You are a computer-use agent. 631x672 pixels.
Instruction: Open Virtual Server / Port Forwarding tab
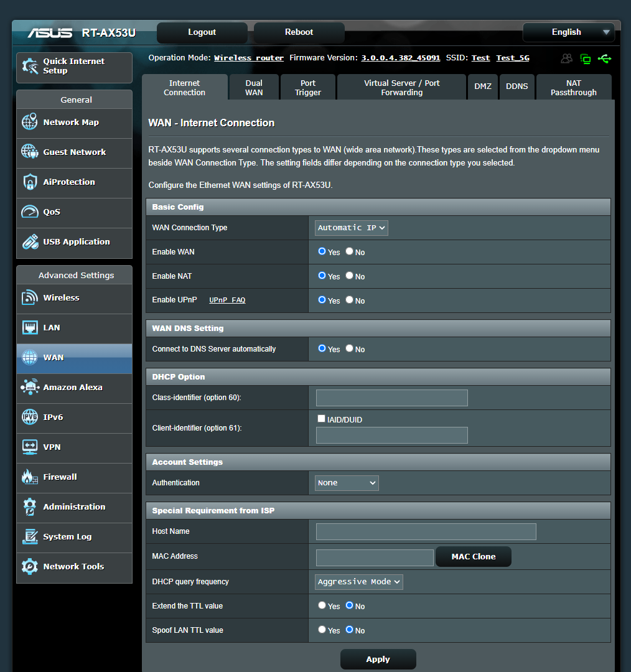pyautogui.click(x=401, y=88)
